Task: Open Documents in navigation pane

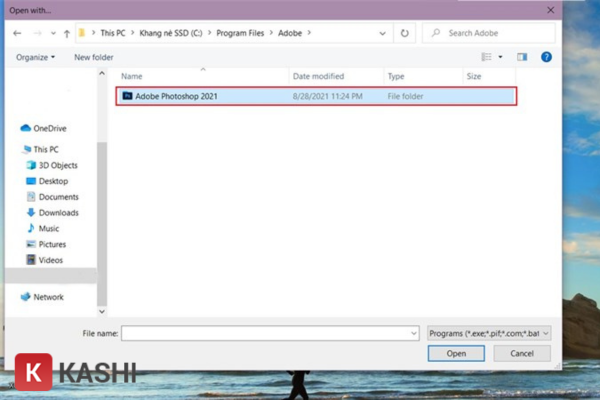Action: coord(59,197)
